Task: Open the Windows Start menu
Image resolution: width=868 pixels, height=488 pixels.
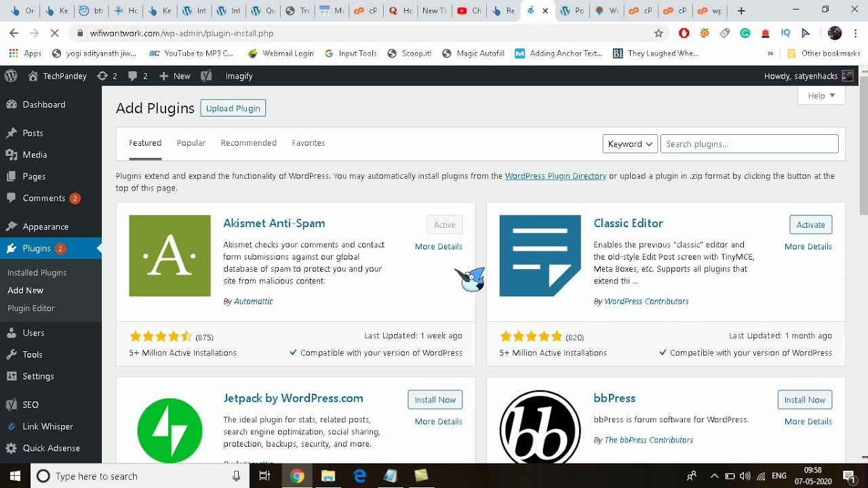Action: [x=15, y=476]
